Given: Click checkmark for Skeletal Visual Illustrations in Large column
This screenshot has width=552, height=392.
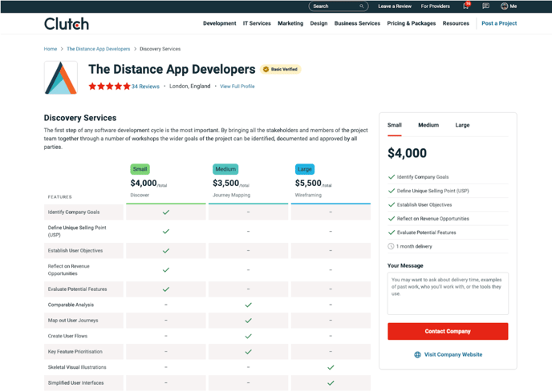Looking at the screenshot, I should [331, 367].
